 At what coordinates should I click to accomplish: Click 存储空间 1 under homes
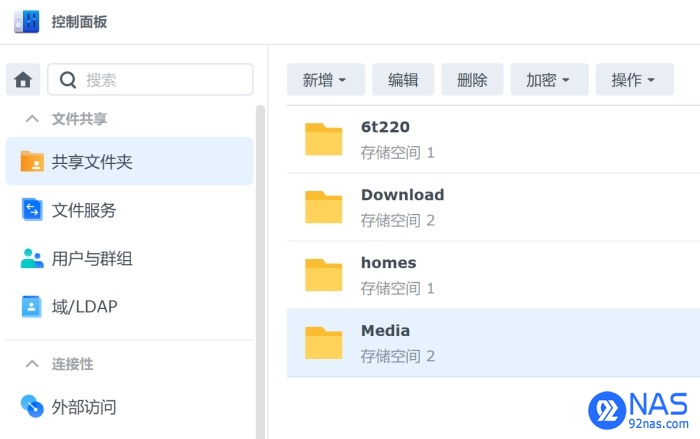397,288
